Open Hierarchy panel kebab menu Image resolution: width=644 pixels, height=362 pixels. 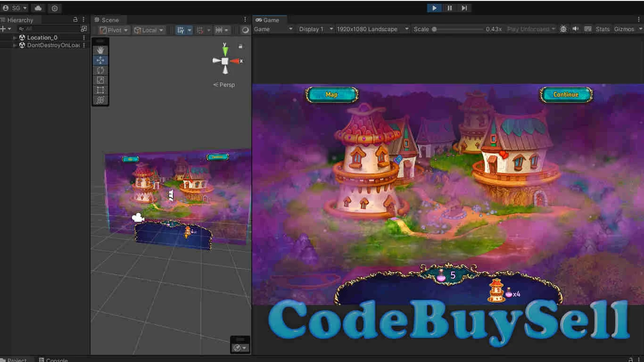(83, 20)
